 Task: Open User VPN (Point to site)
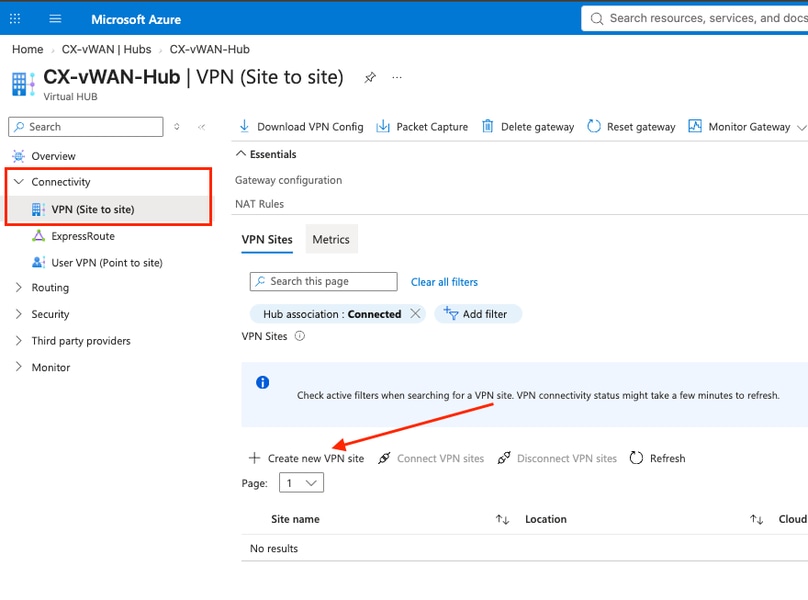(x=107, y=263)
